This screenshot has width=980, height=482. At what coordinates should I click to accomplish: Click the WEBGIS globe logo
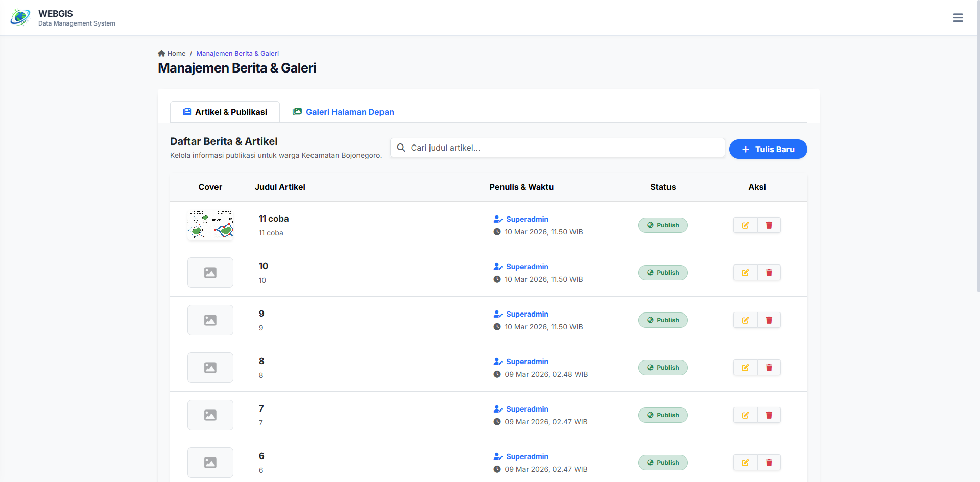tap(20, 18)
